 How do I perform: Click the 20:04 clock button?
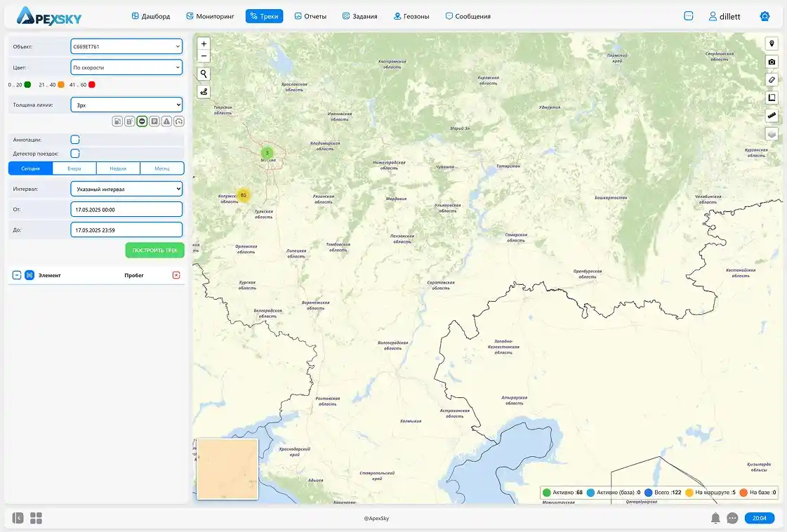(759, 518)
